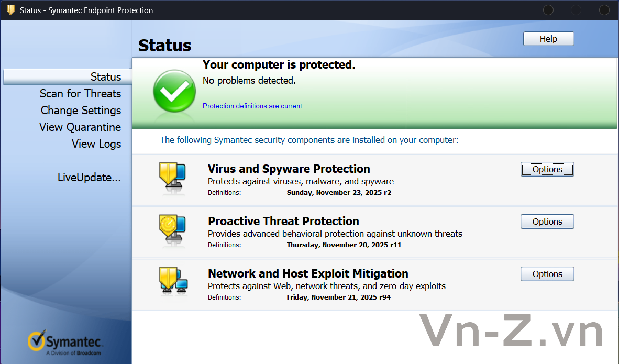Open Options for Network and Host Exploit Mitigation

point(547,274)
